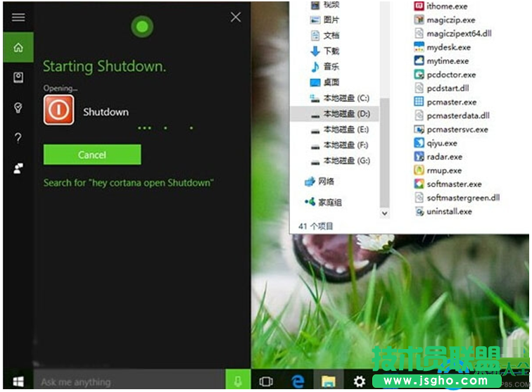This screenshot has height=392, width=532.
Task: Select the file ithome.exe
Action: click(441, 6)
